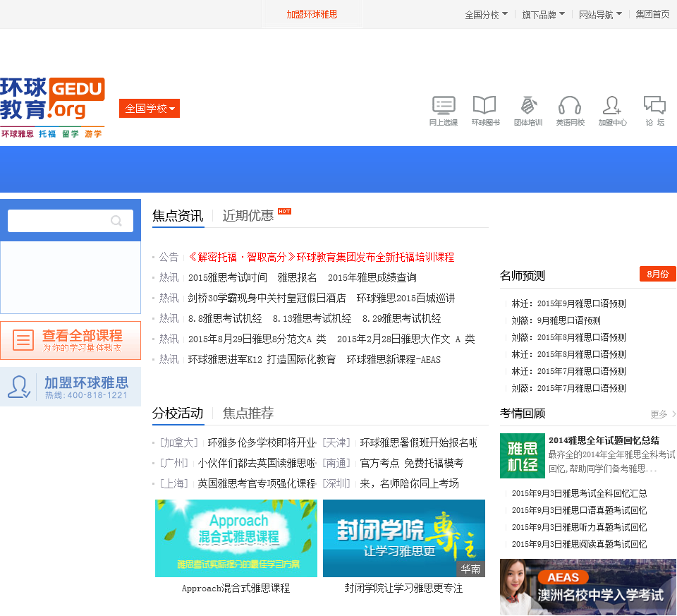Switch to the 焦点资讯 tab
This screenshot has width=677, height=616.
pos(178,215)
